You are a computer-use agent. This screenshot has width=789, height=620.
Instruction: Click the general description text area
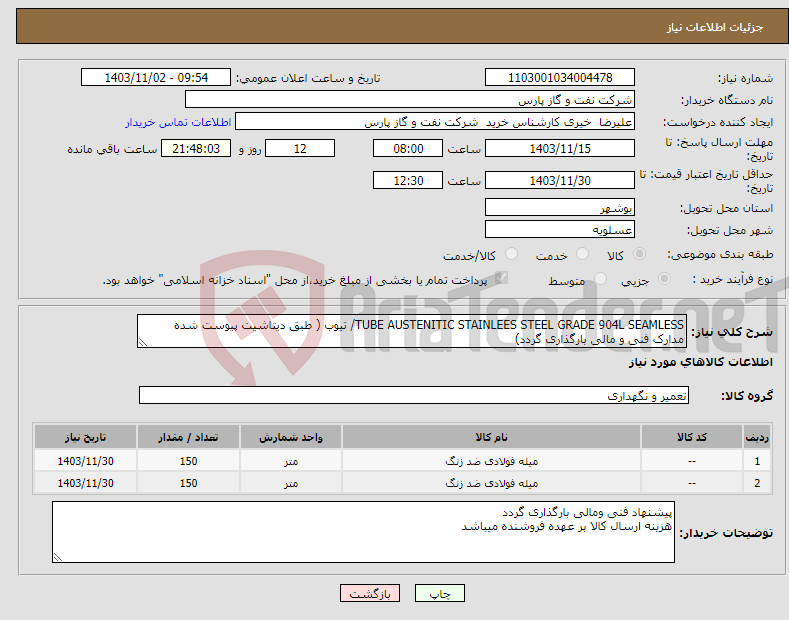click(x=412, y=331)
